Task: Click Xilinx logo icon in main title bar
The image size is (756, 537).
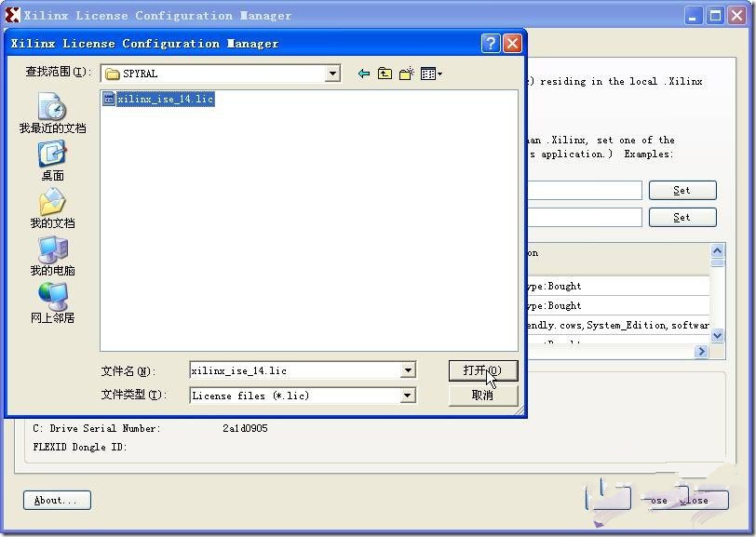Action: (x=12, y=16)
